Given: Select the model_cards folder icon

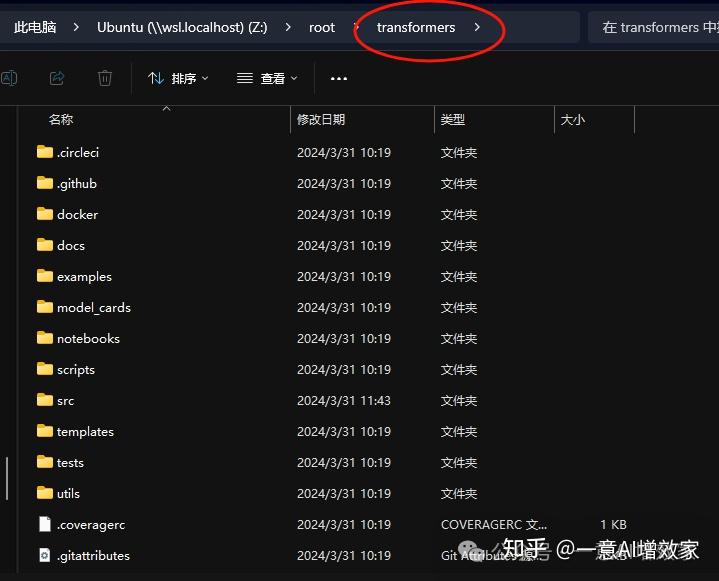Looking at the screenshot, I should [44, 307].
